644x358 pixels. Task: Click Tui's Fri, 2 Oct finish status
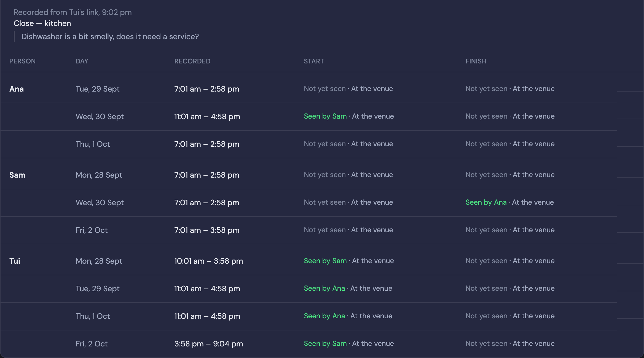[510, 344]
